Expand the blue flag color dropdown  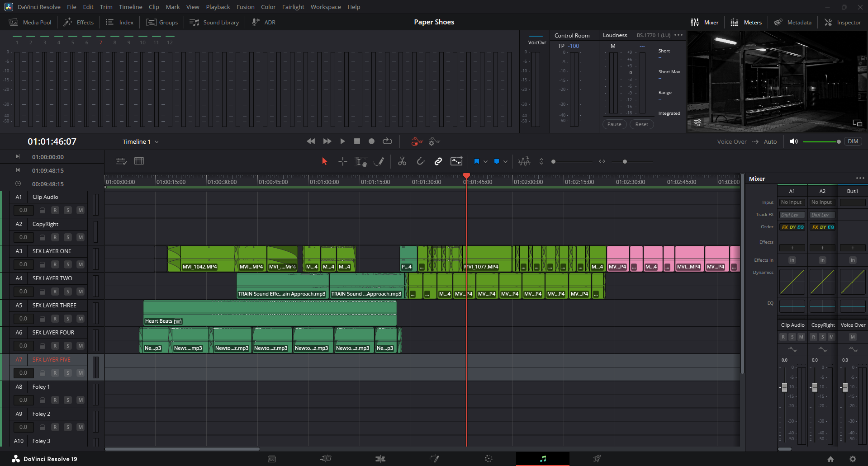[x=485, y=161]
